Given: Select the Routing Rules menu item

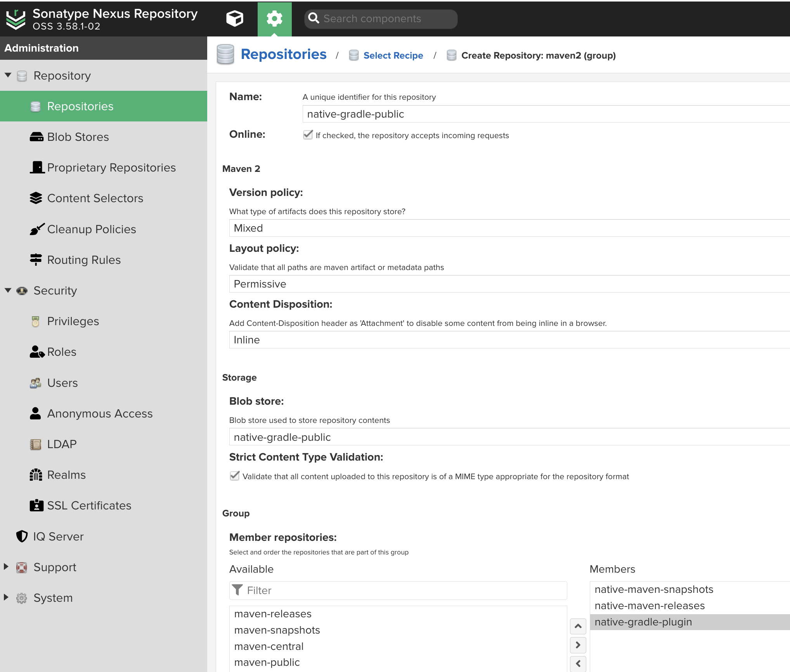Looking at the screenshot, I should pos(83,260).
